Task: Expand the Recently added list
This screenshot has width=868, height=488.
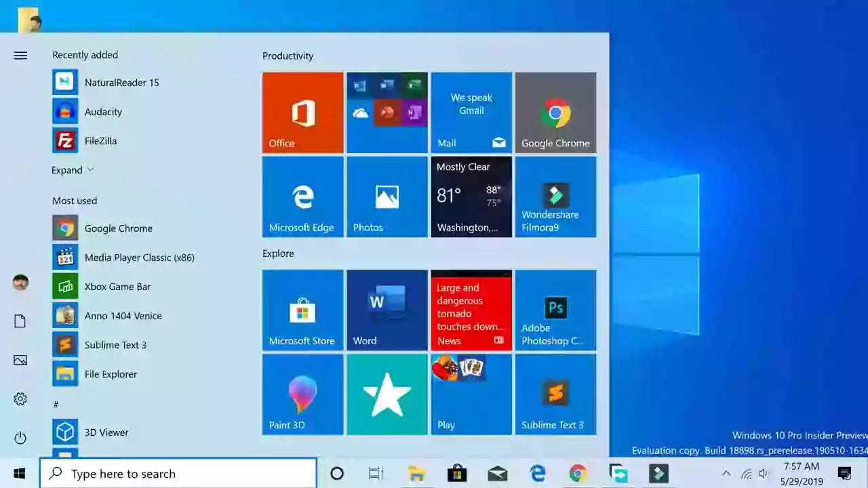Action: [x=73, y=170]
